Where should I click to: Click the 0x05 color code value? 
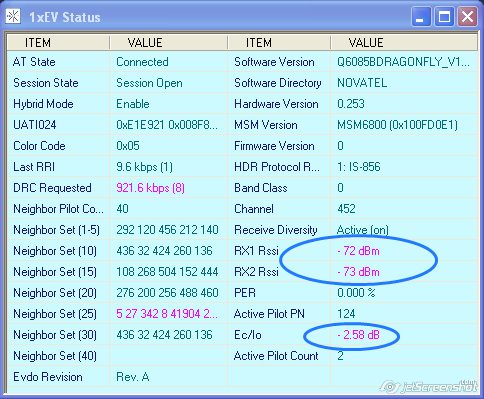[x=128, y=146]
